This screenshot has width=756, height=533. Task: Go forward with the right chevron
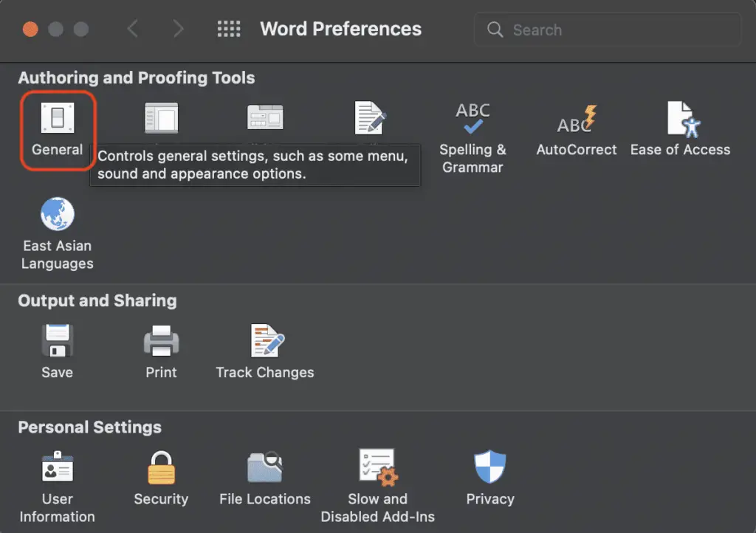click(x=178, y=29)
